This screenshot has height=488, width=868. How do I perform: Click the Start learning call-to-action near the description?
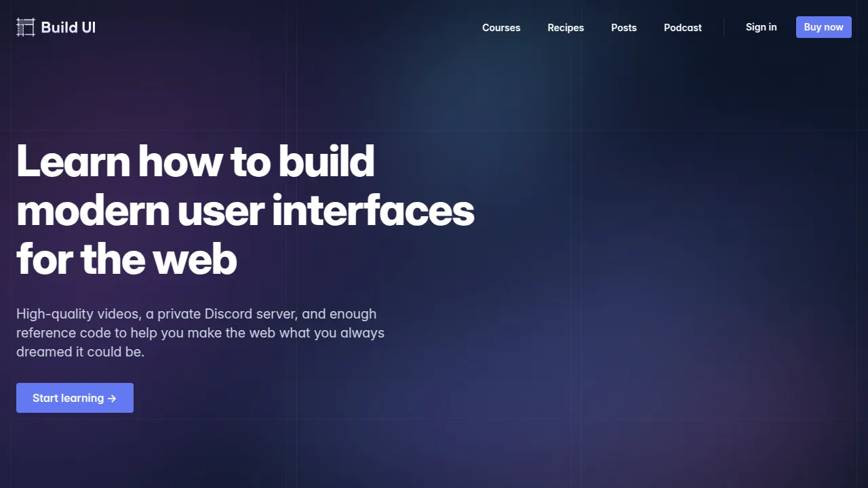pyautogui.click(x=75, y=398)
